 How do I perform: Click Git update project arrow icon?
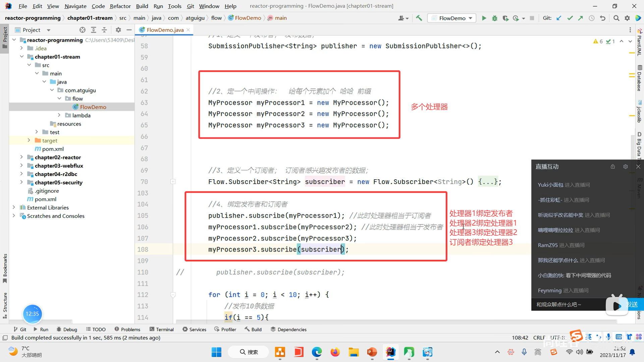[x=559, y=18]
